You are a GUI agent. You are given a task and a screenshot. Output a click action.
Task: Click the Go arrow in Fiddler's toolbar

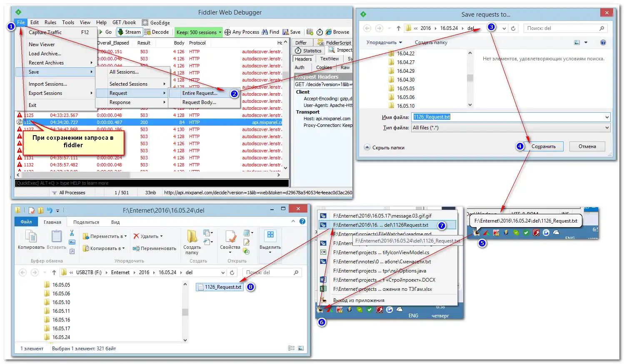pyautogui.click(x=101, y=32)
